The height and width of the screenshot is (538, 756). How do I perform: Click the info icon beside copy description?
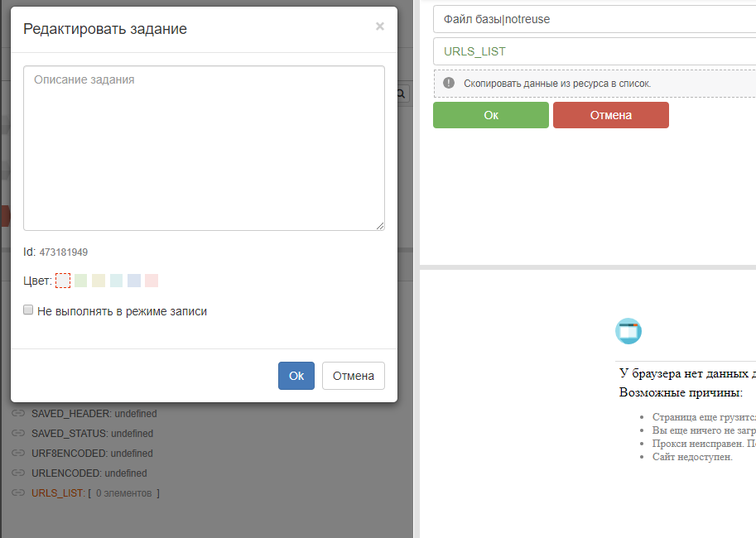[x=449, y=84]
